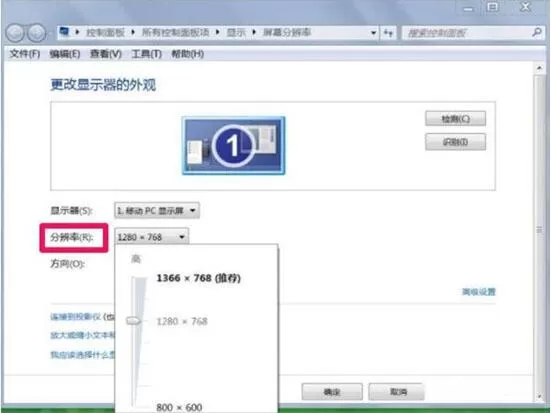Open the 查看(V) menu
Screen dimensions: 551x413
point(106,54)
